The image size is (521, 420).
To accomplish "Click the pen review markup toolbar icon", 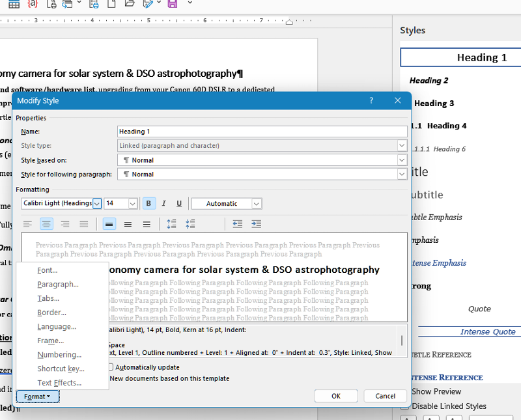I will click(x=148, y=4).
